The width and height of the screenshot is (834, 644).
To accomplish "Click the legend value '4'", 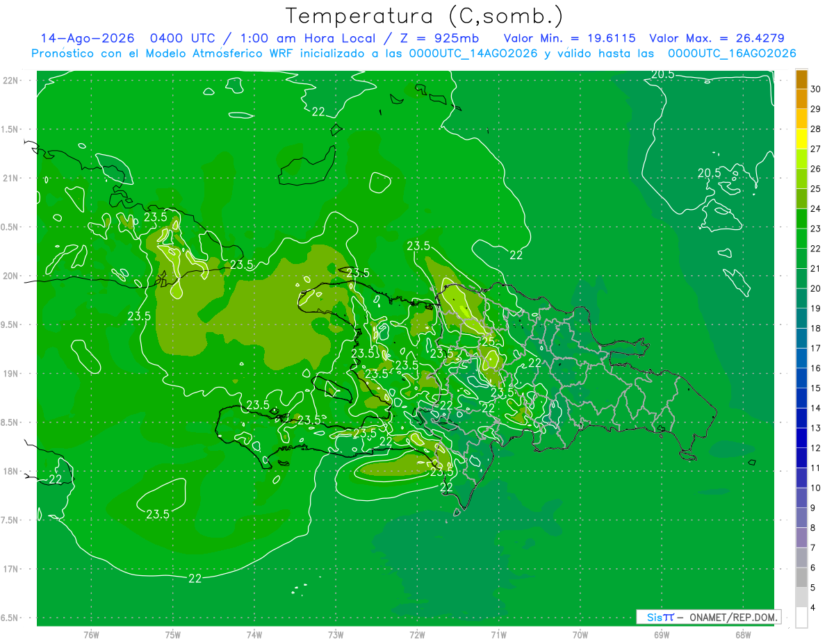I will tap(815, 608).
